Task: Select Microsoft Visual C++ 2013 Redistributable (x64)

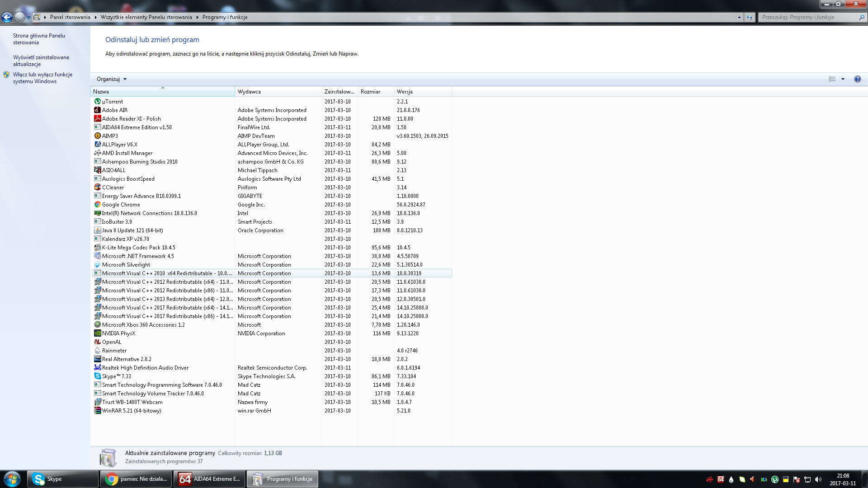Action: click(271, 299)
